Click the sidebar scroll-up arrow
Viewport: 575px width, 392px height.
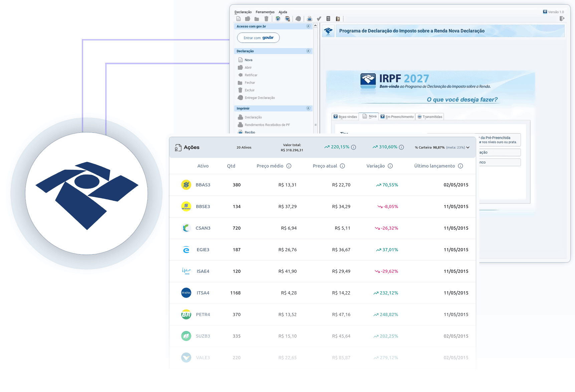tap(315, 26)
